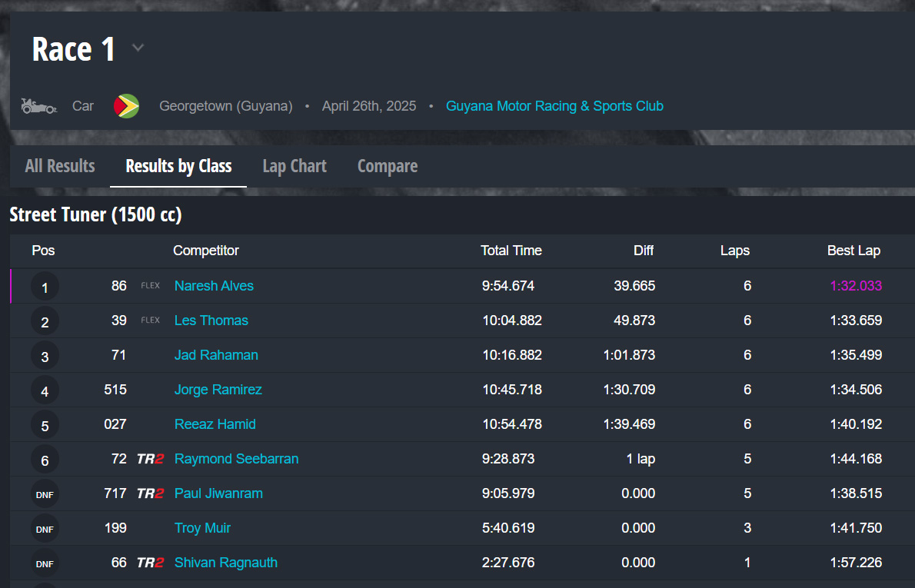
Task: Switch to the All Results tab
Action: pos(60,166)
